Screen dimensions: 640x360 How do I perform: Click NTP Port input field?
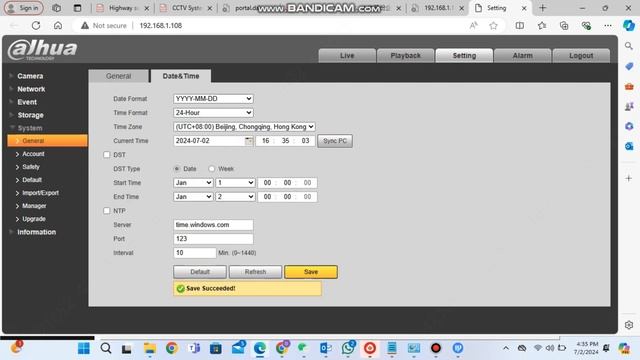(213, 239)
